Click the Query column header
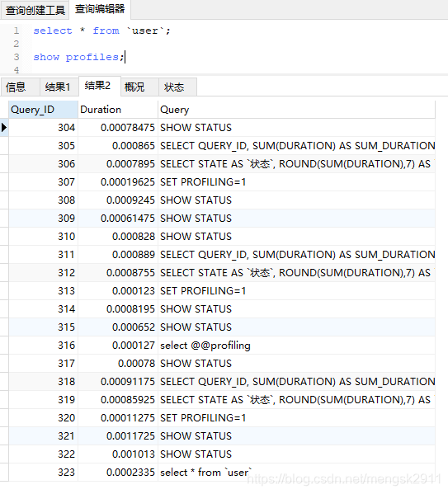Image resolution: width=448 pixels, height=494 pixels. (x=296, y=110)
